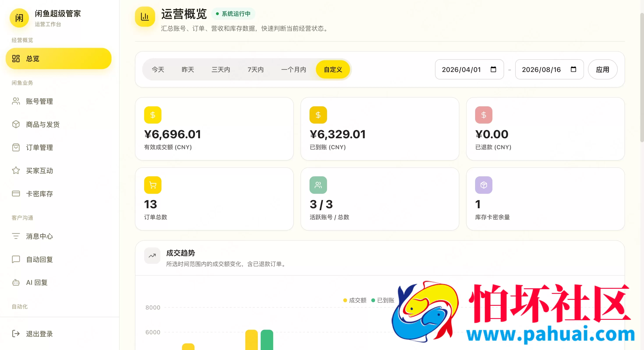Open 总览 in the sidebar

coord(58,59)
